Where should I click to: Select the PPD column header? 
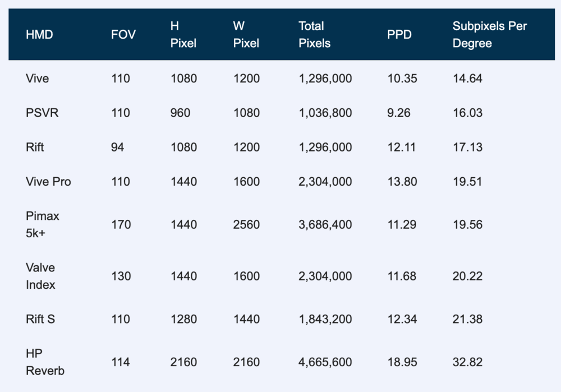[399, 34]
